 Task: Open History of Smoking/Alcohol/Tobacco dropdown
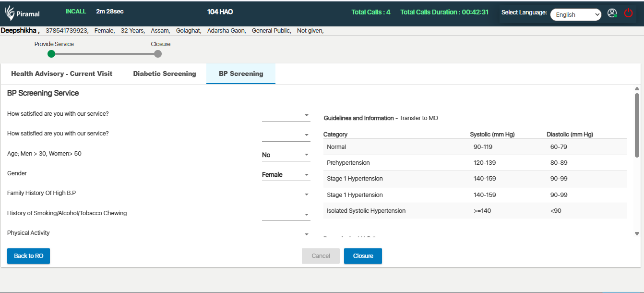coord(286,215)
